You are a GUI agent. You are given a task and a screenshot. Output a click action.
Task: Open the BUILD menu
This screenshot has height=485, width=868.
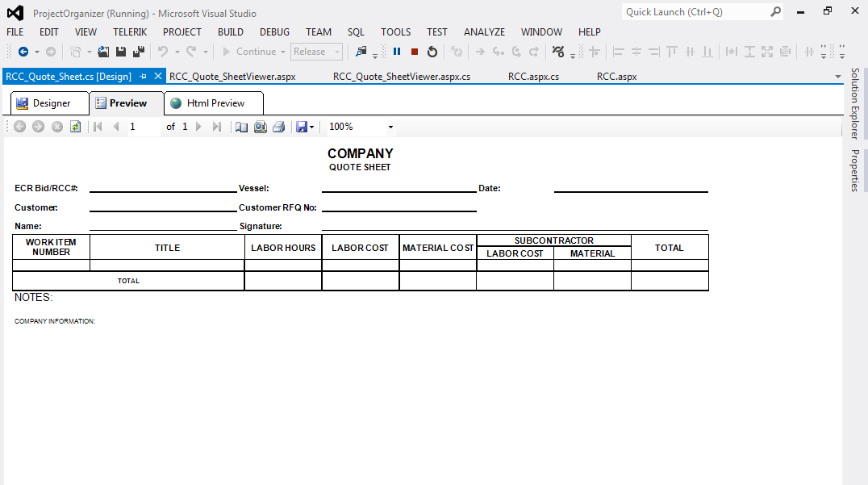230,32
